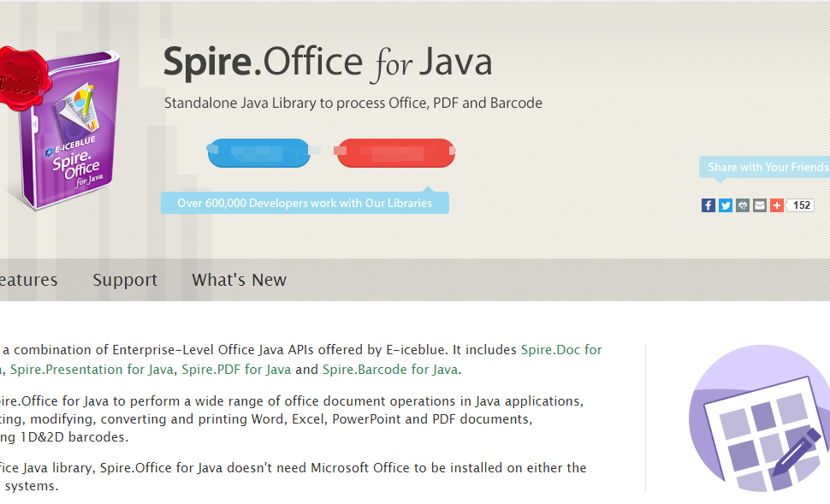Follow the Spire.PDF for Java link
830x504 pixels.
237,369
